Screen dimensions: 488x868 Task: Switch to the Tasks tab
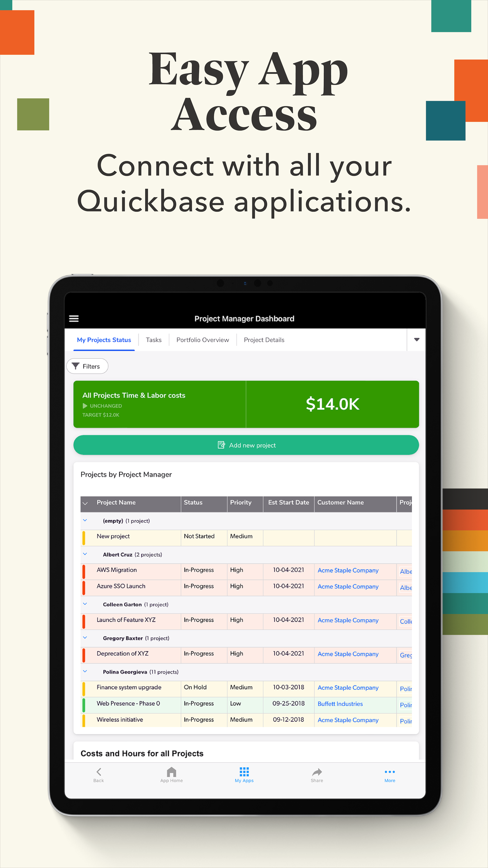pyautogui.click(x=154, y=340)
